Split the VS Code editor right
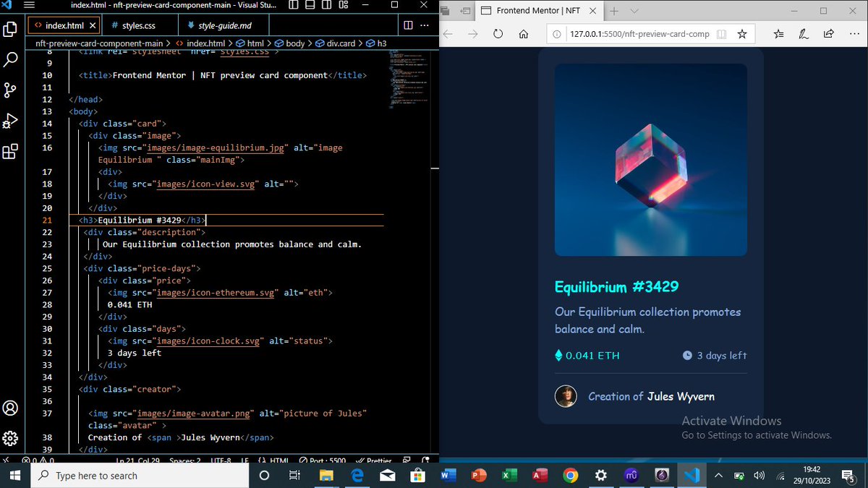868x488 pixels. [x=408, y=25]
